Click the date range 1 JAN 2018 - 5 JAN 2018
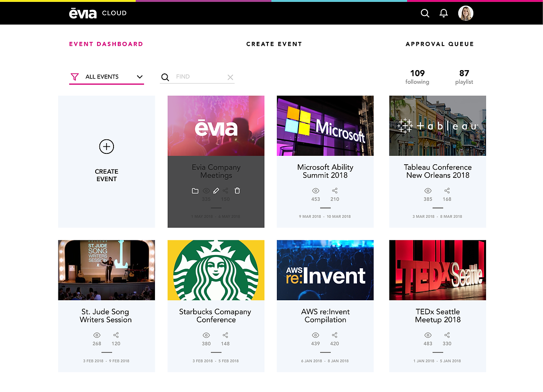The image size is (543, 392). (437, 361)
